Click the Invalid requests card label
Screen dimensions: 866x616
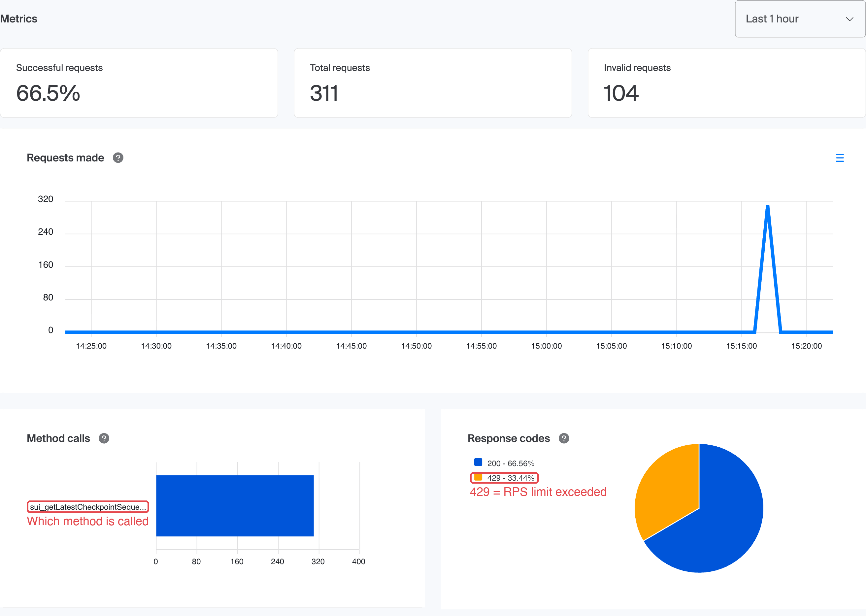tap(637, 68)
